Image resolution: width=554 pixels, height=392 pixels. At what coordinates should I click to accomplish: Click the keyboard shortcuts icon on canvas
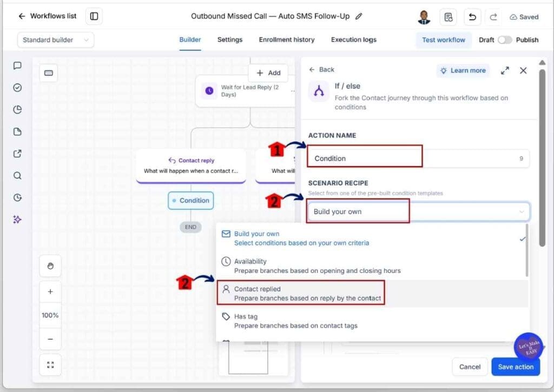click(x=48, y=73)
